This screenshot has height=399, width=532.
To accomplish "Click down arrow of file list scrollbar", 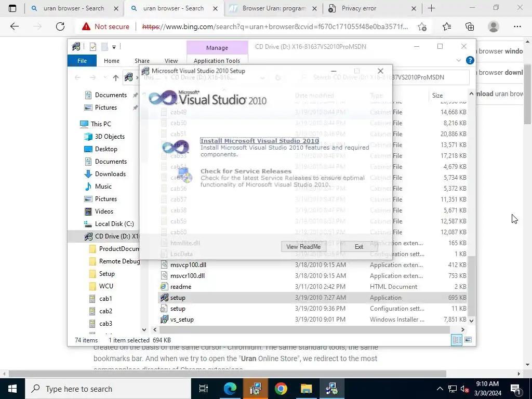I will (471, 320).
